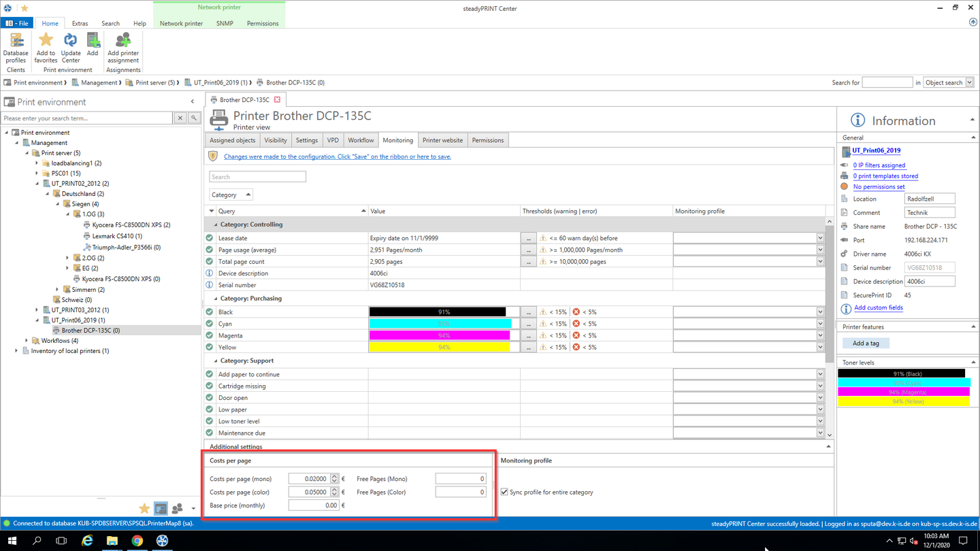This screenshot has width=980, height=551.
Task: Edit thresholds for Lease date via ellipsis
Action: [528, 238]
